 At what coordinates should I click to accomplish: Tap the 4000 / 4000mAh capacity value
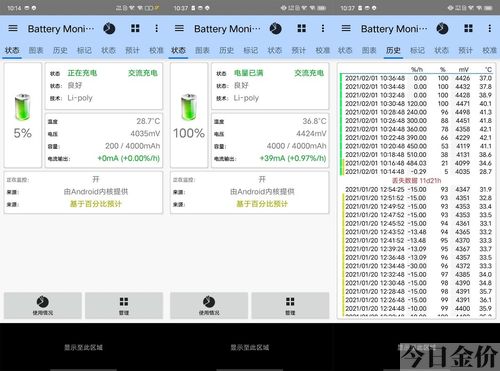coord(297,146)
